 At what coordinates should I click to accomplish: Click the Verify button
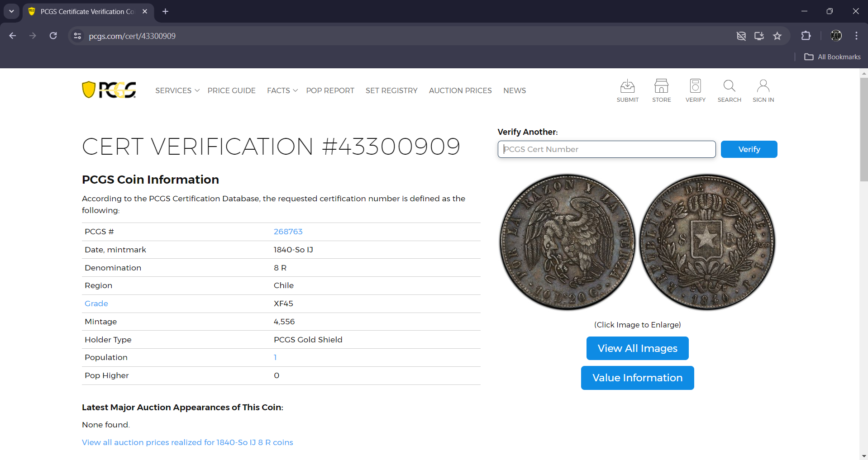click(x=749, y=149)
